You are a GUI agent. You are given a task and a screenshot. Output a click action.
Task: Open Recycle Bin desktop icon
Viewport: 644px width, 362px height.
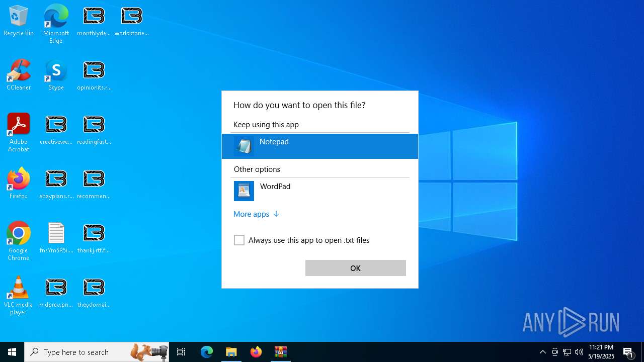click(19, 21)
